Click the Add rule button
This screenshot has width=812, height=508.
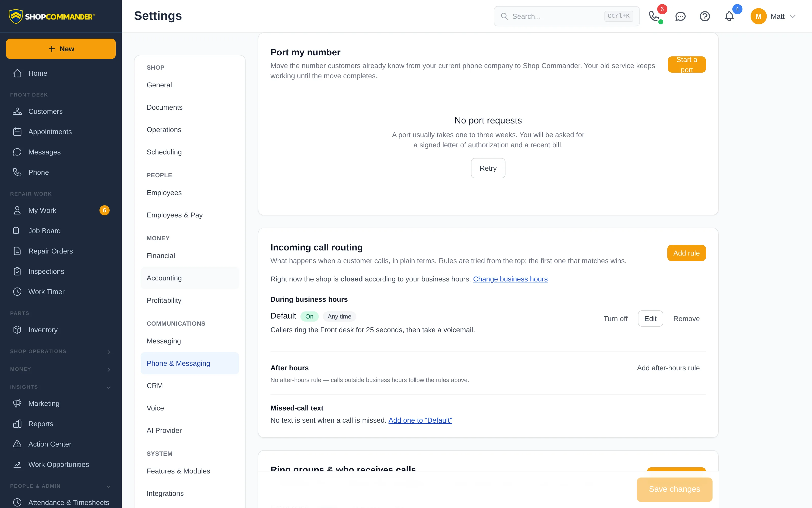[x=686, y=253]
